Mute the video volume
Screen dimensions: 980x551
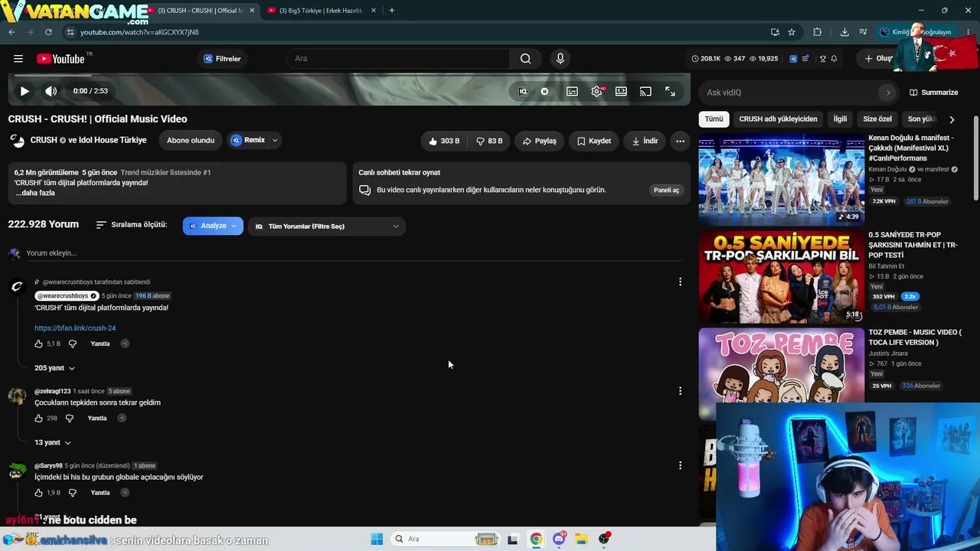51,91
